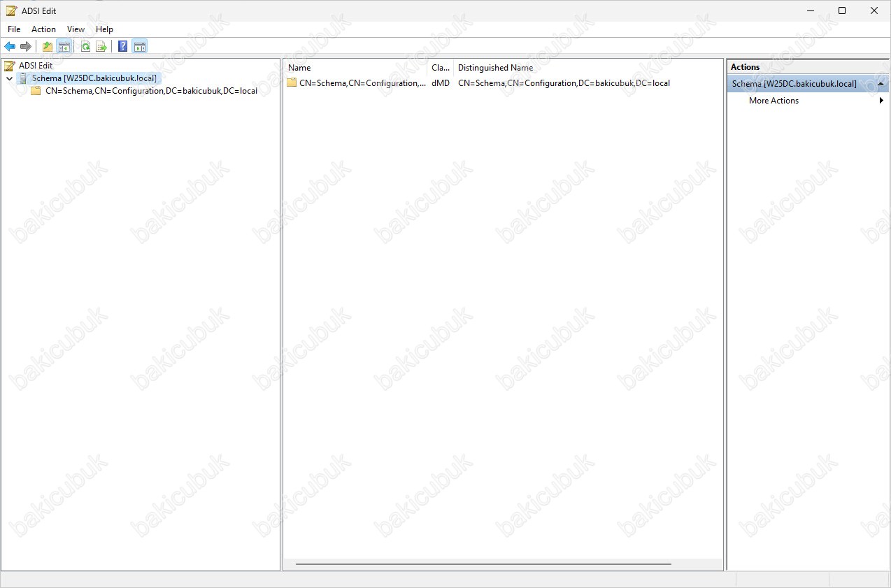Click More Actions in Actions pane
This screenshot has width=891, height=588.
click(x=774, y=101)
